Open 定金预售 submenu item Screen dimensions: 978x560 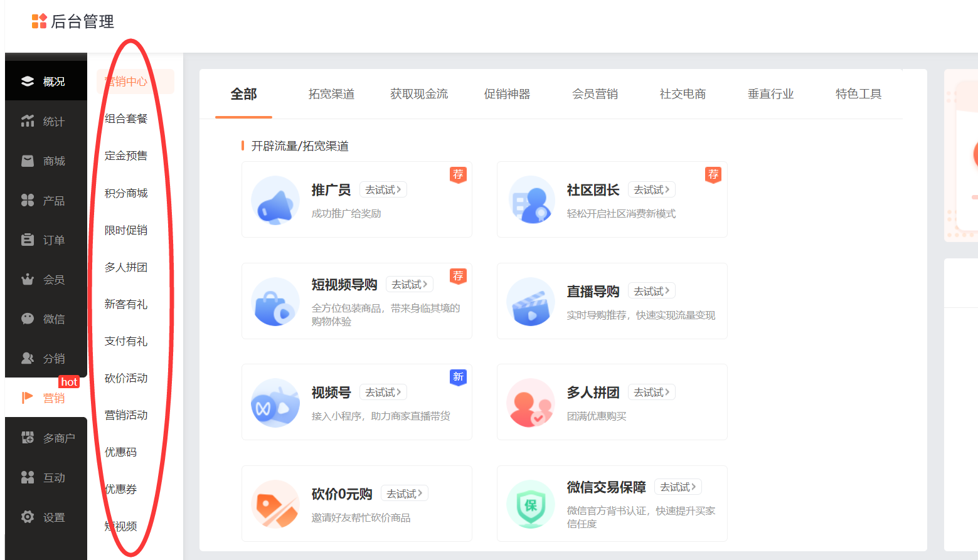(x=126, y=156)
